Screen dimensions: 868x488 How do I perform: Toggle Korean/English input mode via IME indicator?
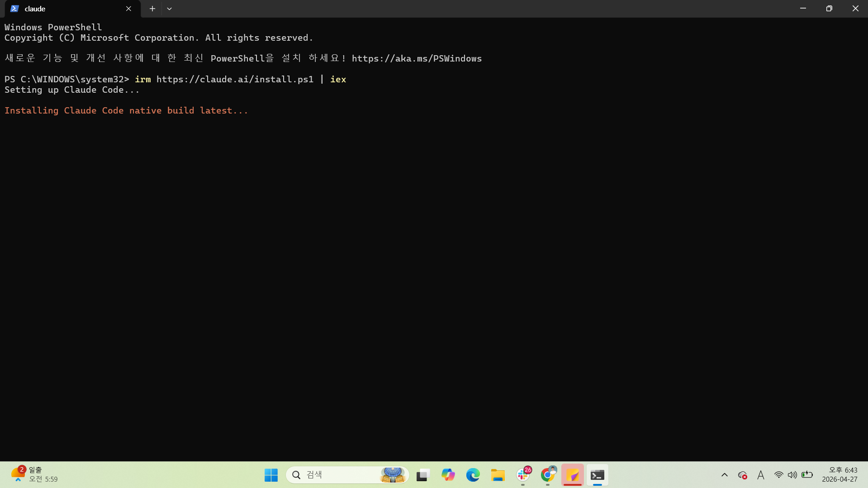click(x=761, y=475)
